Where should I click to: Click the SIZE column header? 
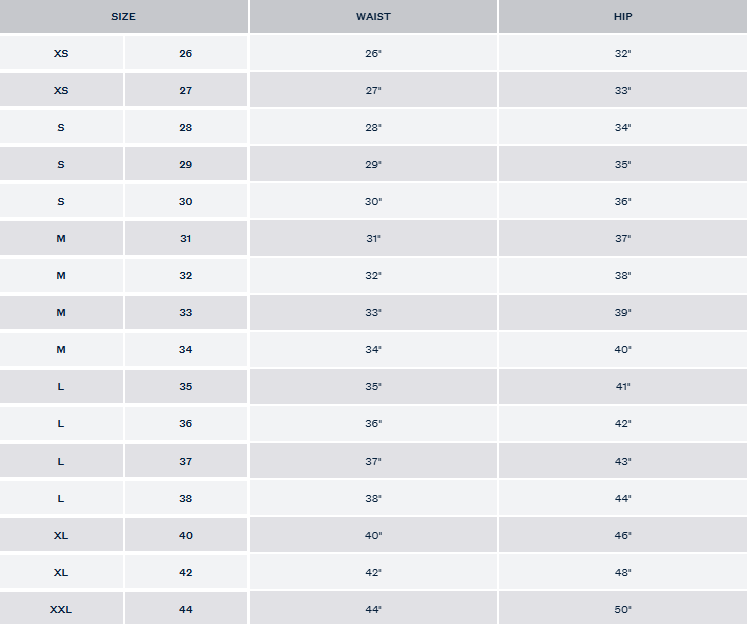coord(124,17)
